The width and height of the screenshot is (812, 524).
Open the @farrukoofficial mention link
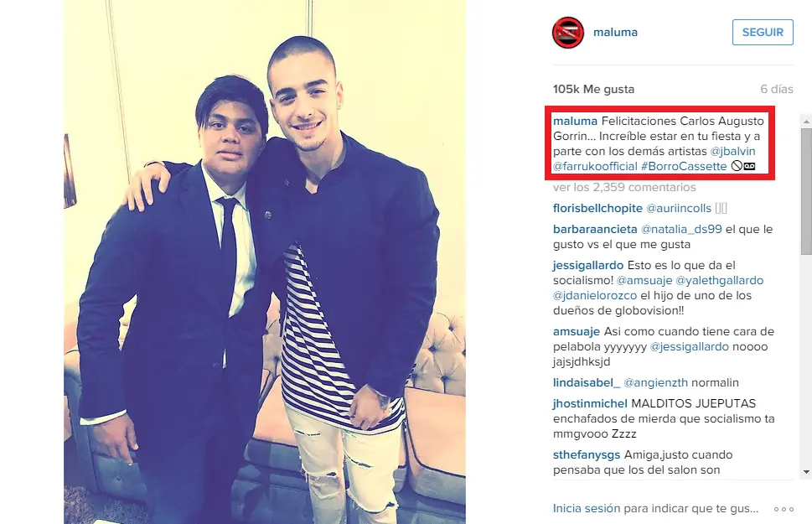tap(595, 166)
